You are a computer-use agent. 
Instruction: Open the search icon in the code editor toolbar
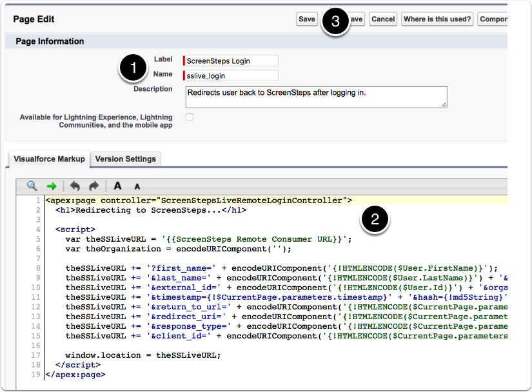[32, 186]
